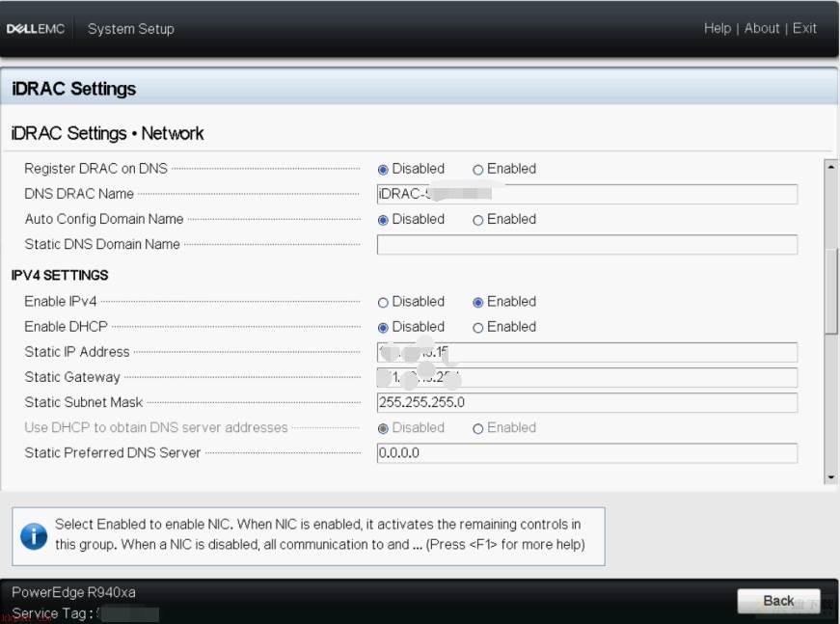Viewport: 840px width, 624px height.
Task: Select Disabled for Register DRAC on DNS
Action: pos(383,170)
